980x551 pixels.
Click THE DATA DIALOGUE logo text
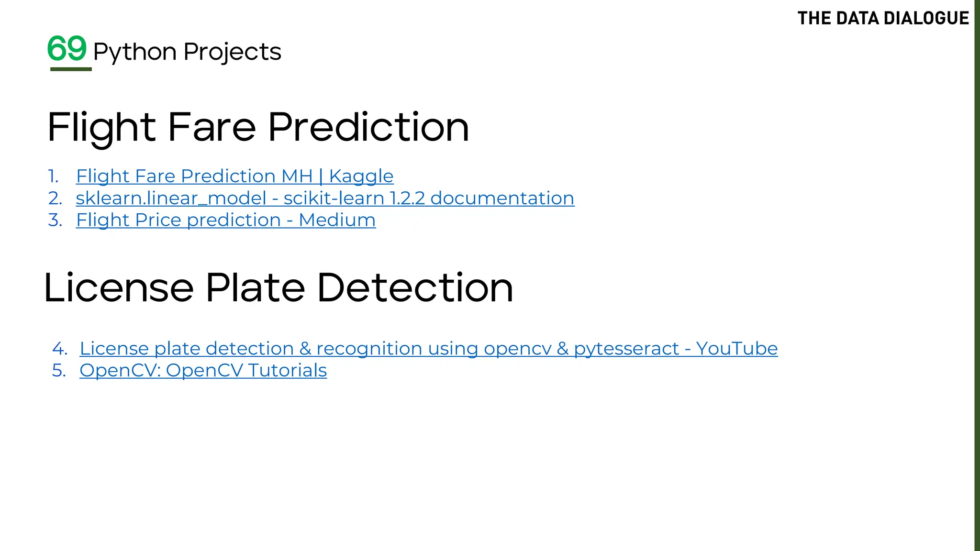[x=883, y=18]
